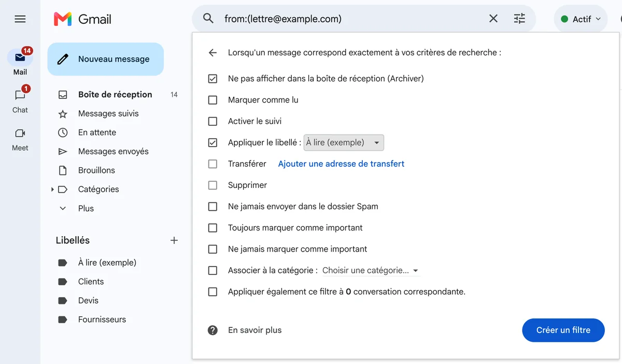The image size is (622, 364).
Task: Show search options sliders icon
Action: click(519, 19)
